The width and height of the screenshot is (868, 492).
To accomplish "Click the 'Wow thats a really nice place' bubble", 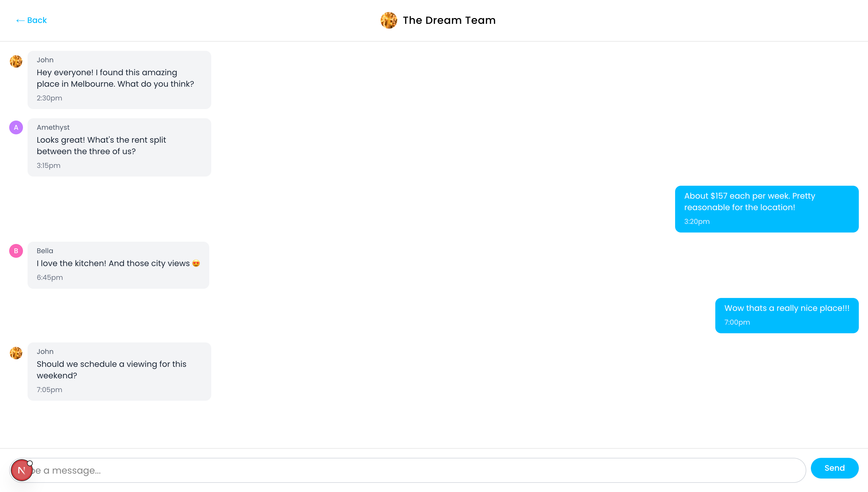I will click(x=786, y=315).
